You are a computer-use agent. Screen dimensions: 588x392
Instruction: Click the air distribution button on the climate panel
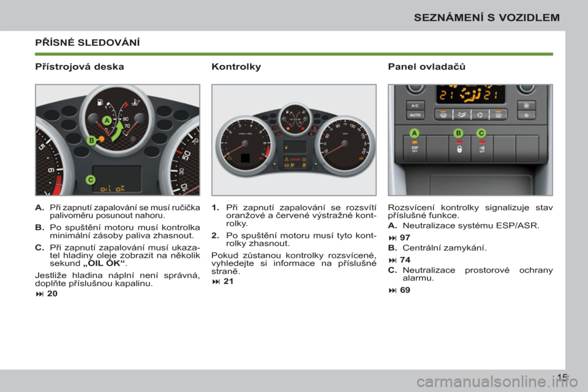(x=462, y=114)
